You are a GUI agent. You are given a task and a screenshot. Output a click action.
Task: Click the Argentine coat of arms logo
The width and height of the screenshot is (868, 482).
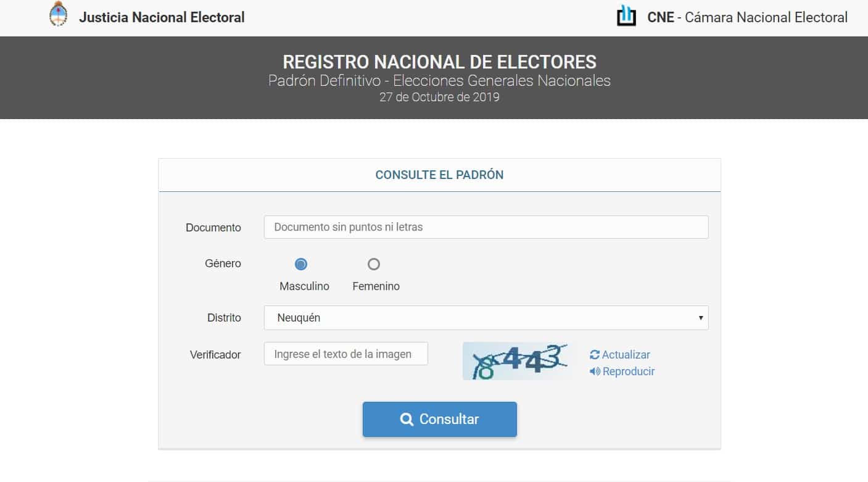[58, 15]
